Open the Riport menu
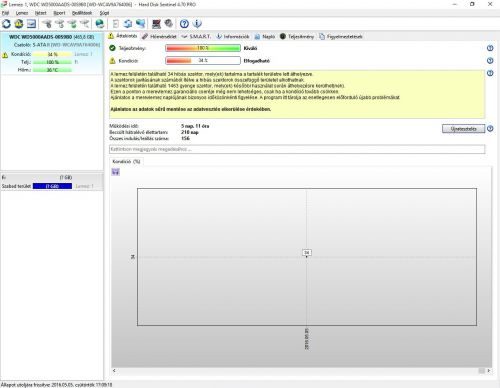The height and width of the screenshot is (388, 500). 59,13
